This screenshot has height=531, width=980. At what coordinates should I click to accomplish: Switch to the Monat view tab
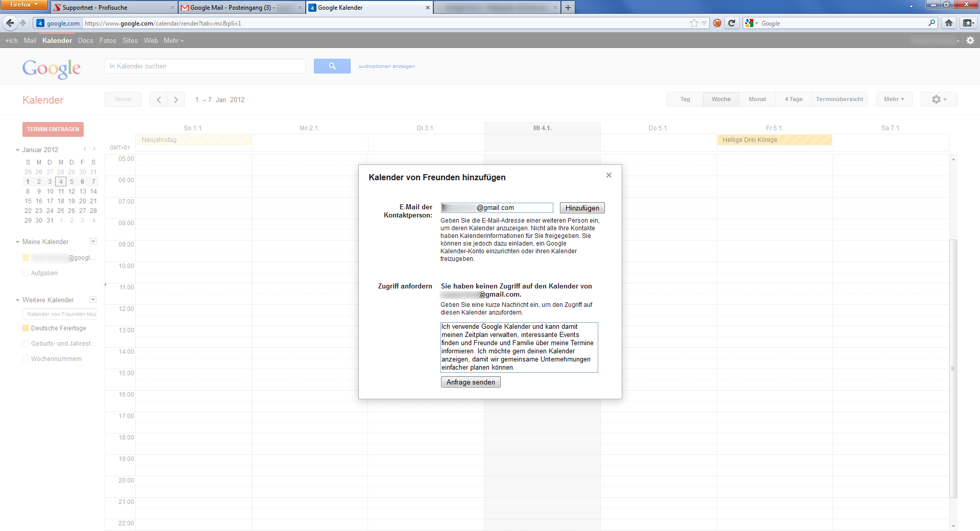(x=757, y=99)
